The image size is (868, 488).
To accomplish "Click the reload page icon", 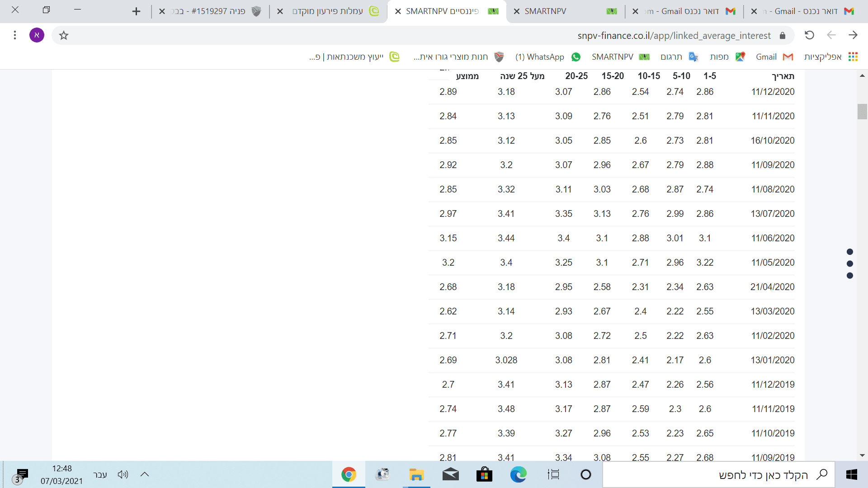I will click(x=809, y=35).
